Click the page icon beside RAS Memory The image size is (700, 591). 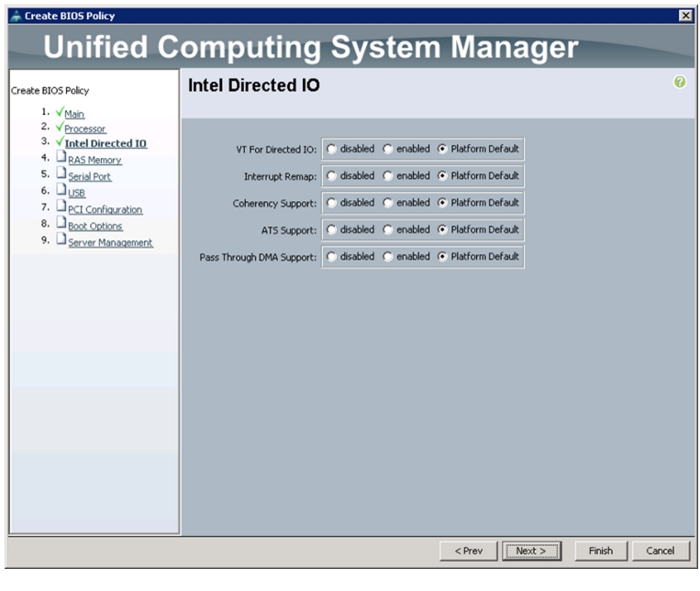pyautogui.click(x=61, y=156)
